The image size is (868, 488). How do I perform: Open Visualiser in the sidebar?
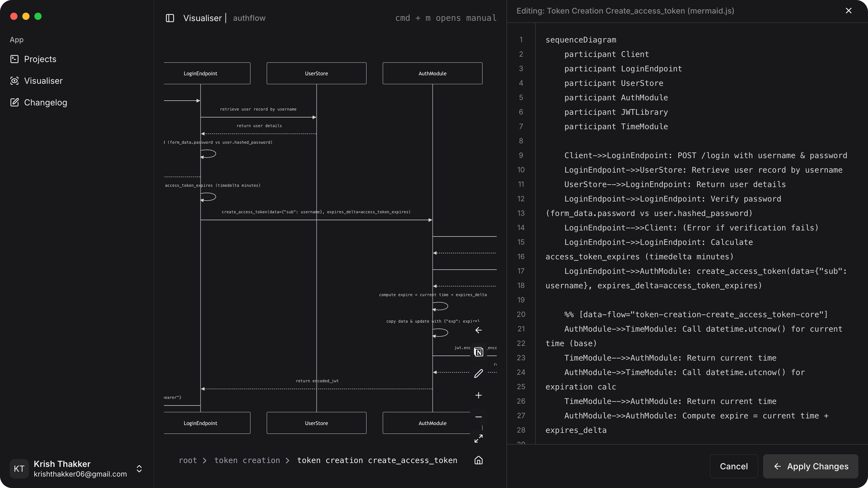(43, 81)
